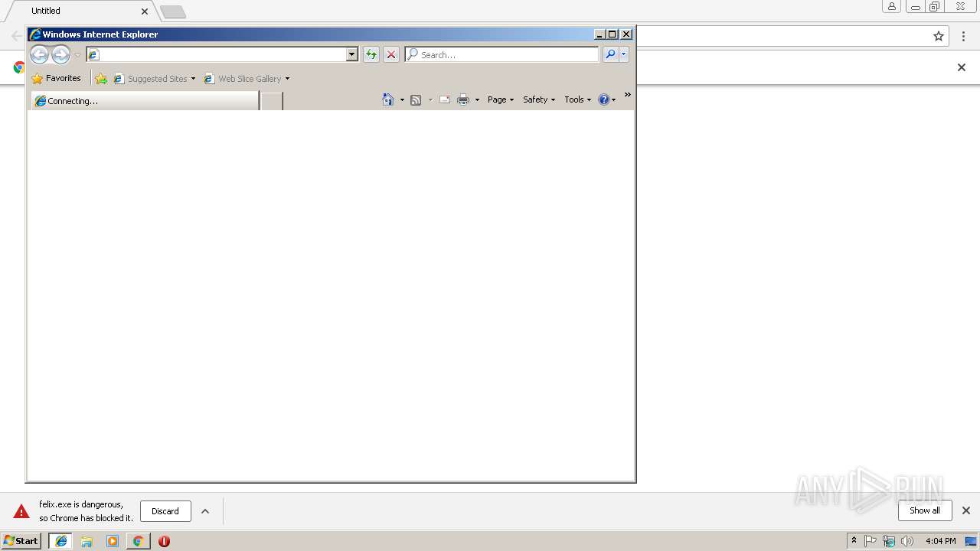Maximize the Windows Internet Explorer window

point(612,34)
